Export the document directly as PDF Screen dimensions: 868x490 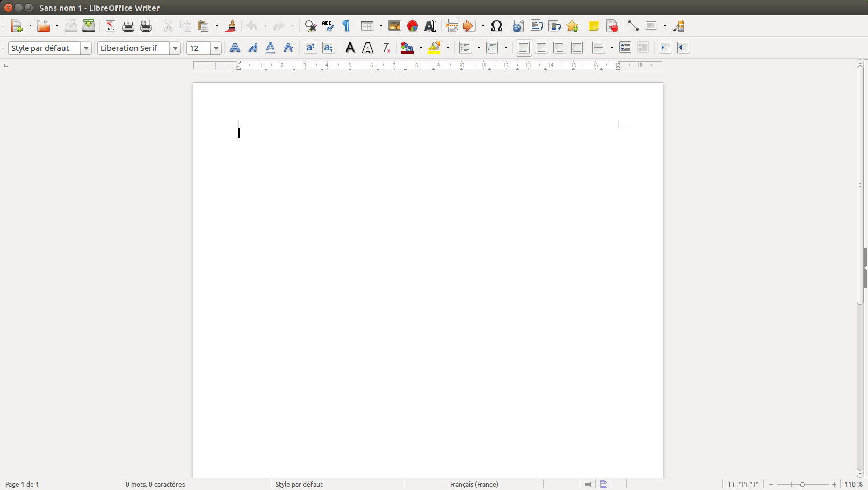tap(111, 26)
